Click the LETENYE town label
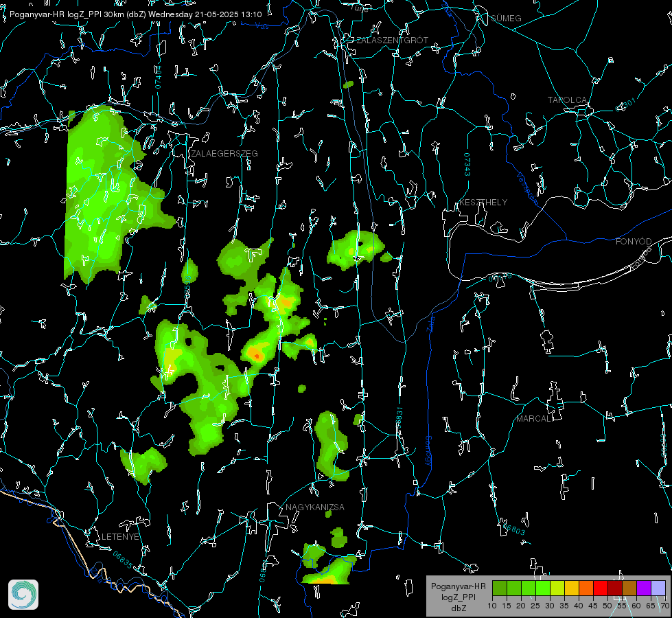 click(120, 536)
